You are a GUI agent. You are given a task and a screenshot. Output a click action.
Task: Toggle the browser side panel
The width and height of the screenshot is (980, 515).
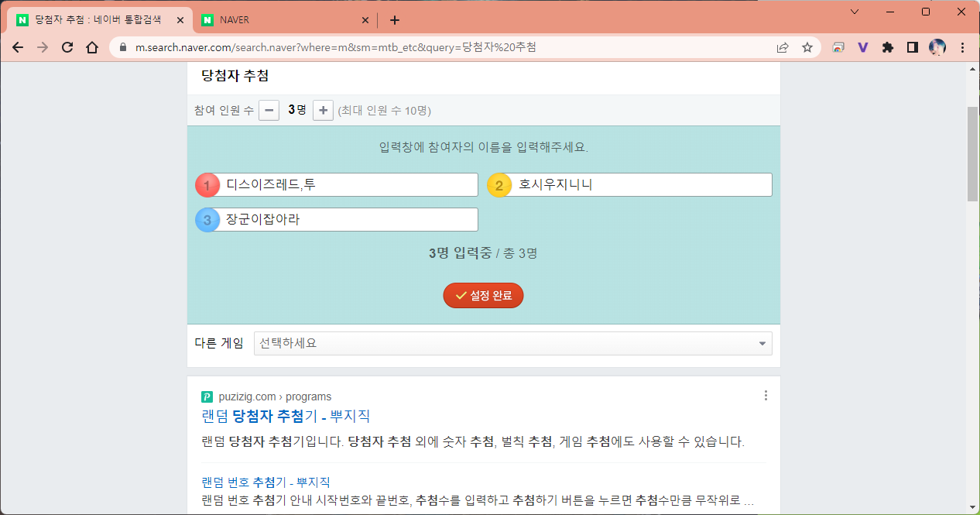pos(913,47)
